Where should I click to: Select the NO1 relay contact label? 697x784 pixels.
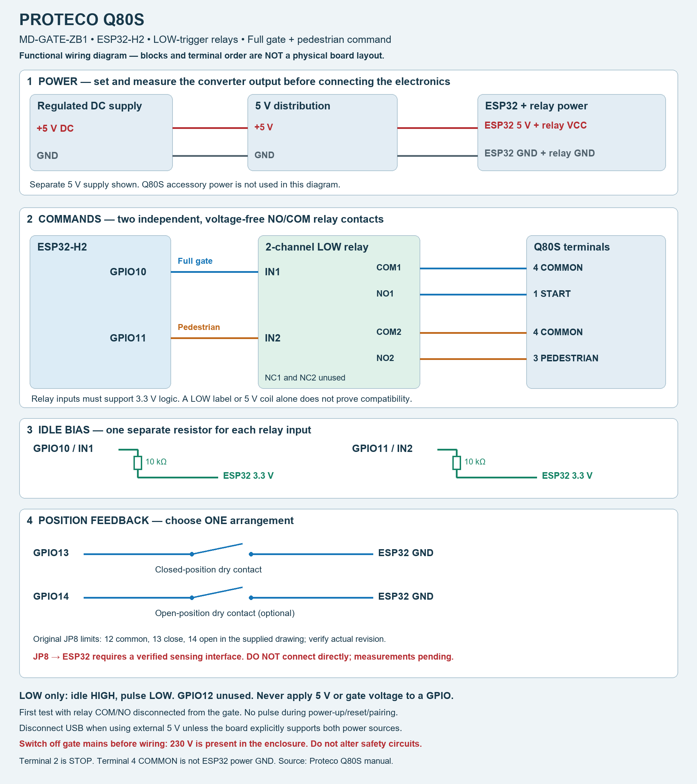(x=385, y=294)
